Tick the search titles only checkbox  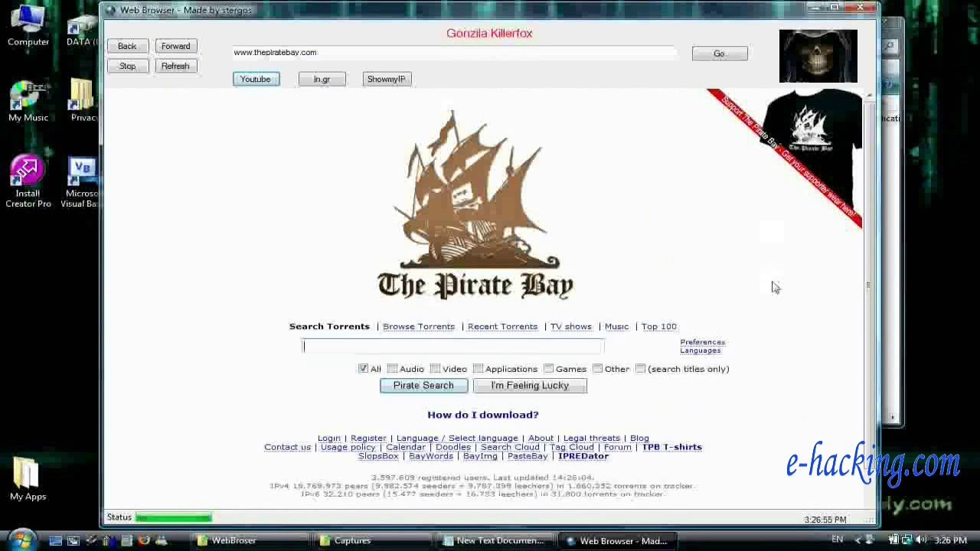pos(640,369)
